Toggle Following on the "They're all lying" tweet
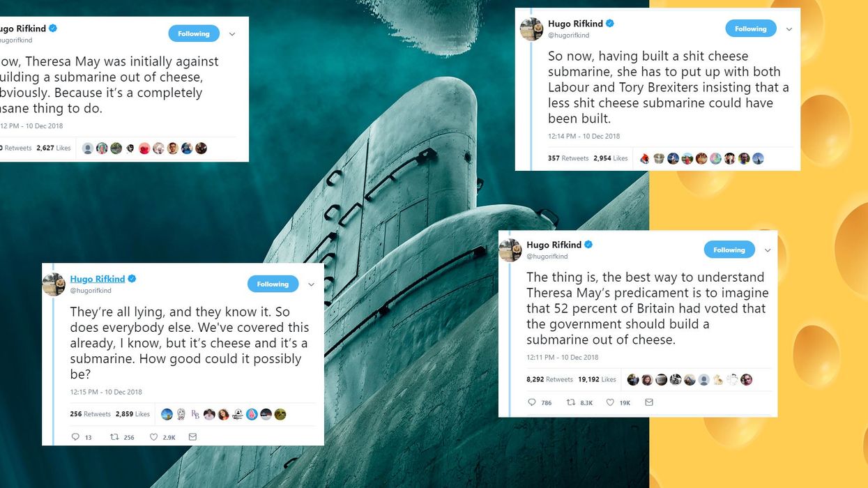Viewport: 868px width, 488px height. (273, 284)
